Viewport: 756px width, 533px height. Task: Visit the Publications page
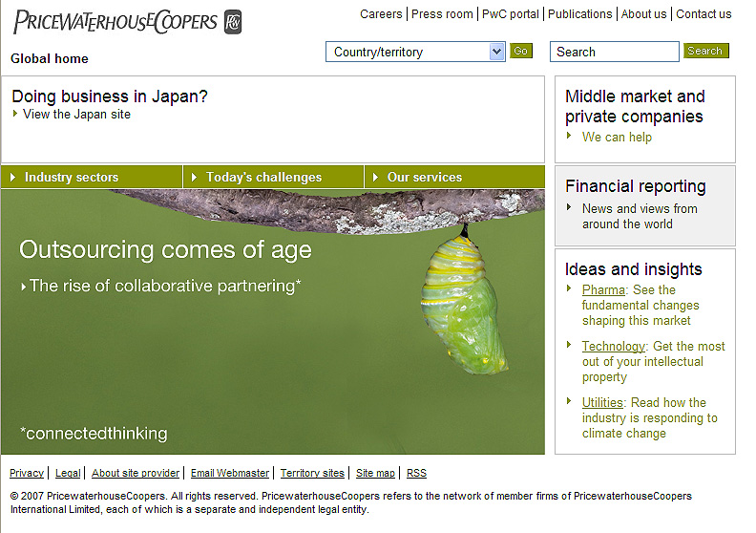click(579, 14)
